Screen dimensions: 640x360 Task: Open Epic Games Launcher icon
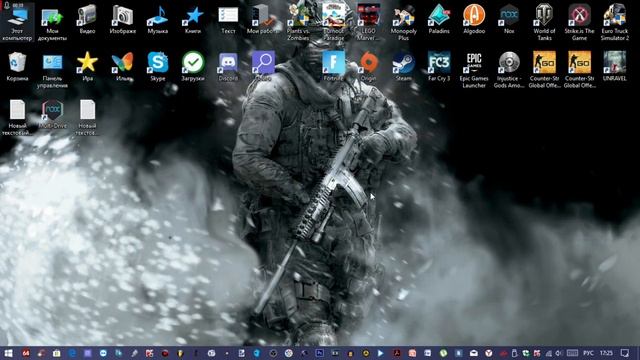(474, 70)
